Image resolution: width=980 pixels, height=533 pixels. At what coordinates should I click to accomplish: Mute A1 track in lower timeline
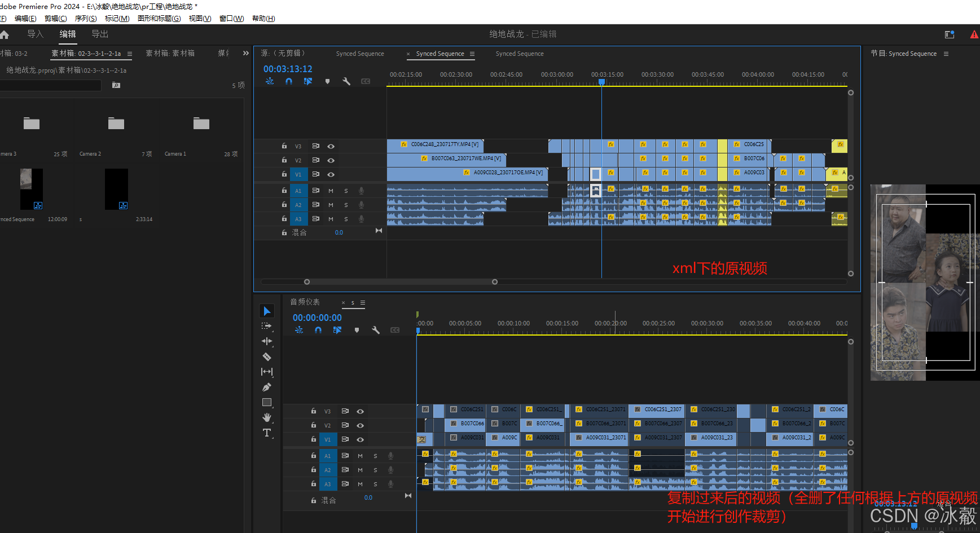click(361, 456)
